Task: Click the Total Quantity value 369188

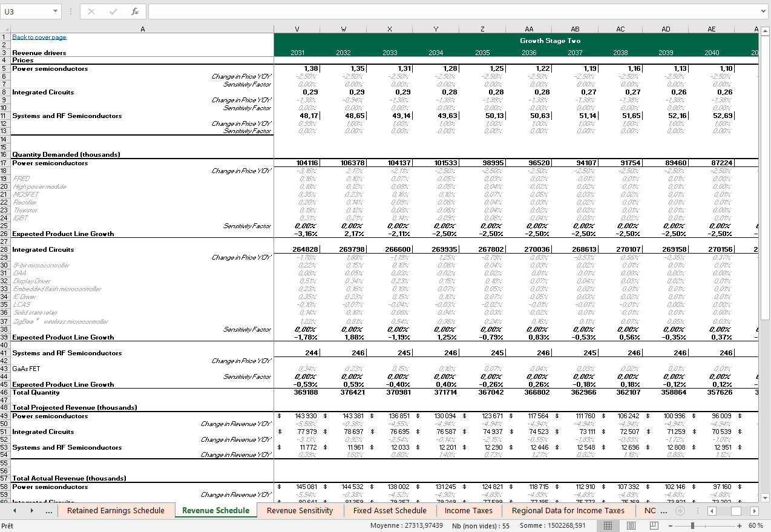Action: pyautogui.click(x=297, y=392)
